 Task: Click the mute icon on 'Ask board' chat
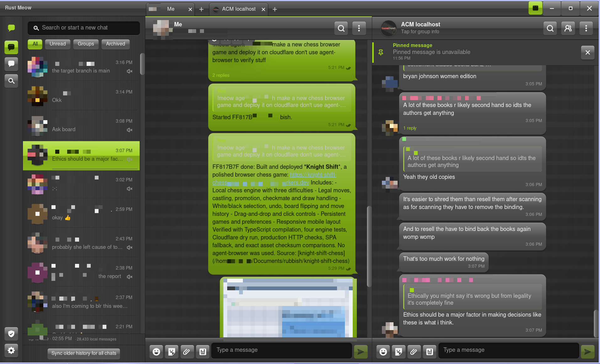click(130, 130)
